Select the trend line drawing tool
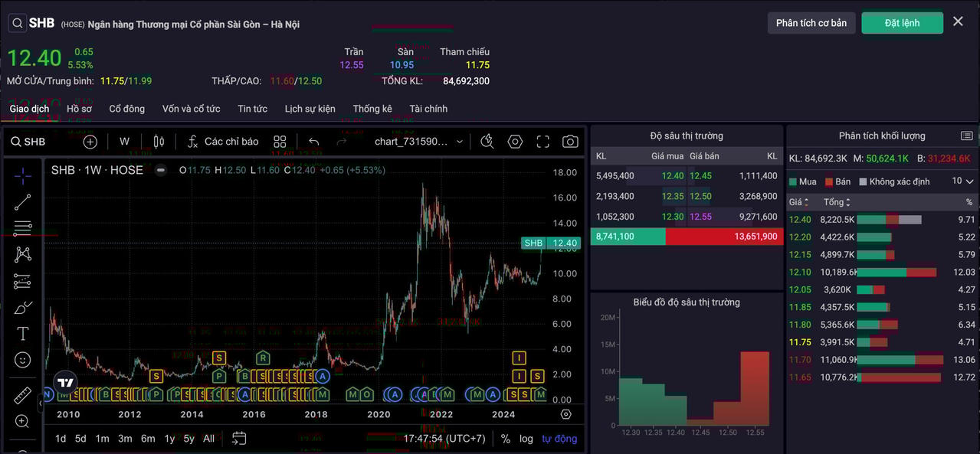The height and width of the screenshot is (454, 980). [x=23, y=202]
